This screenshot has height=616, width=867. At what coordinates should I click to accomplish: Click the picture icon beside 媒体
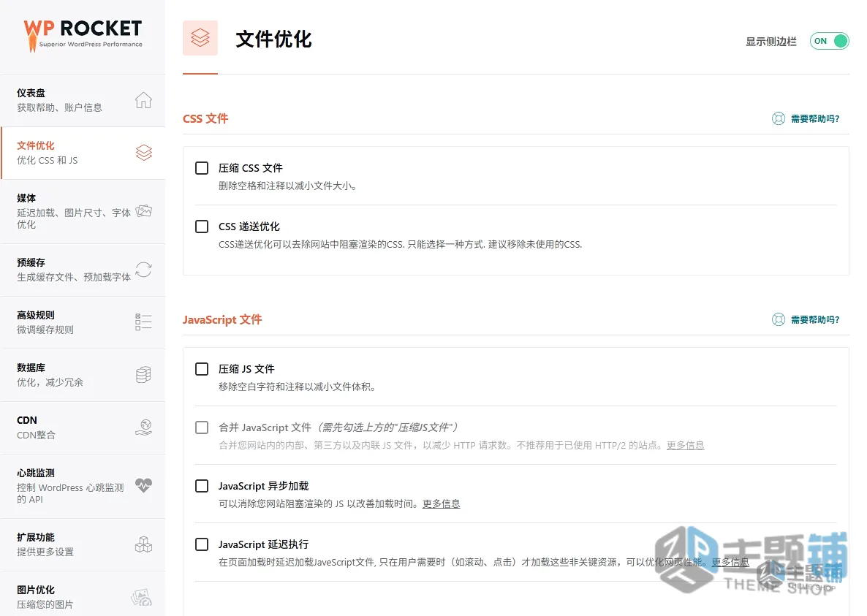click(144, 211)
